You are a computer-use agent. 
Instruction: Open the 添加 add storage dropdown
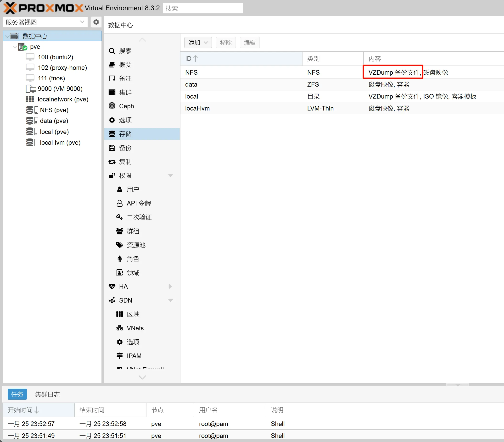click(x=198, y=43)
